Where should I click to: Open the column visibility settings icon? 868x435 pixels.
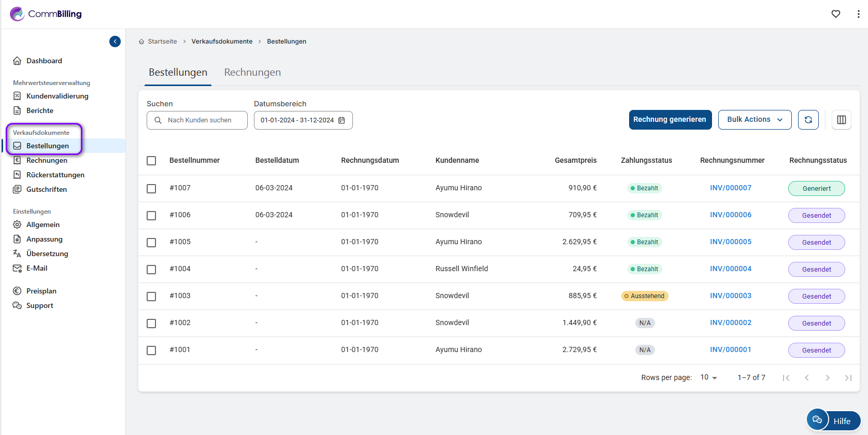pyautogui.click(x=841, y=120)
